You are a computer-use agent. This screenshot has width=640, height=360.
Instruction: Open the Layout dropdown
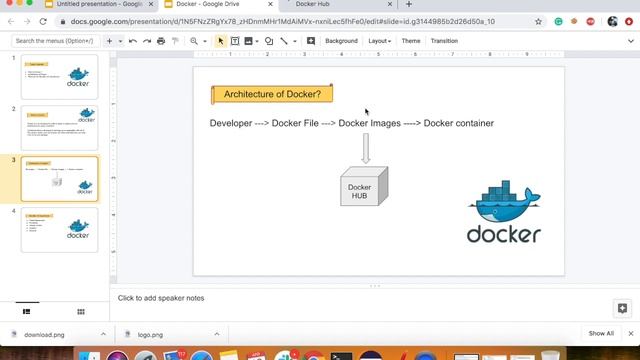tap(379, 41)
